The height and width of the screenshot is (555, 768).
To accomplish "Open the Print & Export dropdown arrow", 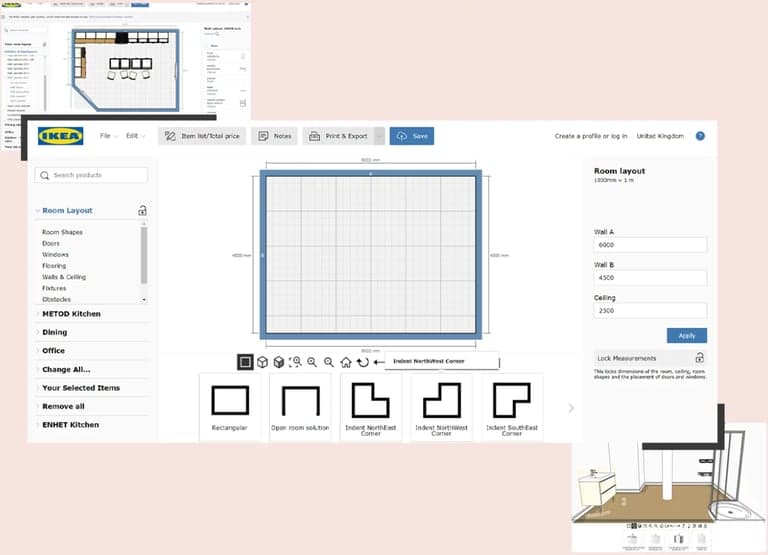I will (x=380, y=136).
